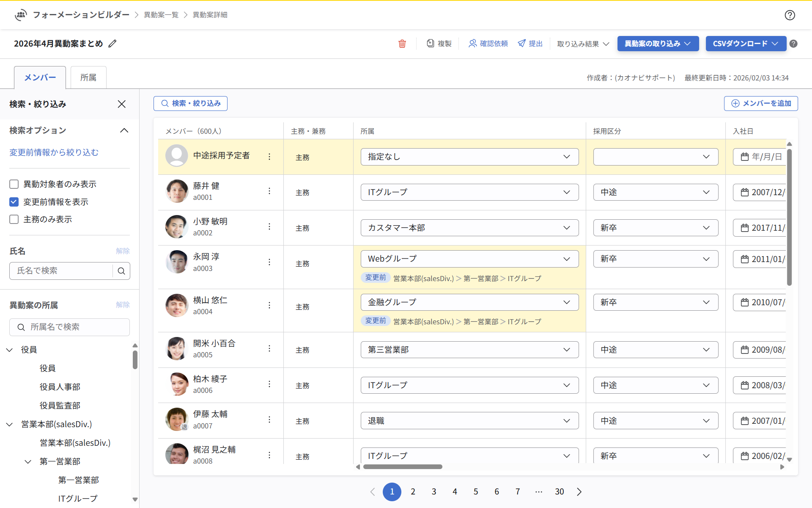Open 変更前情報から絞り込む link

pyautogui.click(x=54, y=152)
